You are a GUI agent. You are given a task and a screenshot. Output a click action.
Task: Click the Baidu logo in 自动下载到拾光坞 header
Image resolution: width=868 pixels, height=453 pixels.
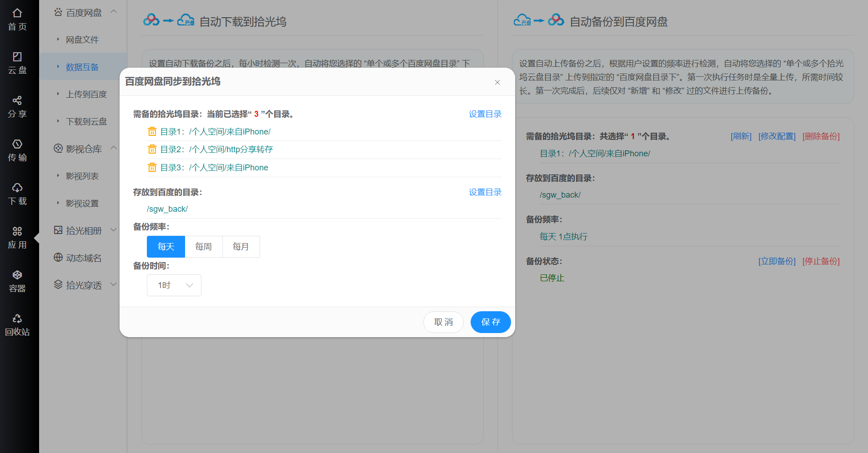tap(151, 20)
